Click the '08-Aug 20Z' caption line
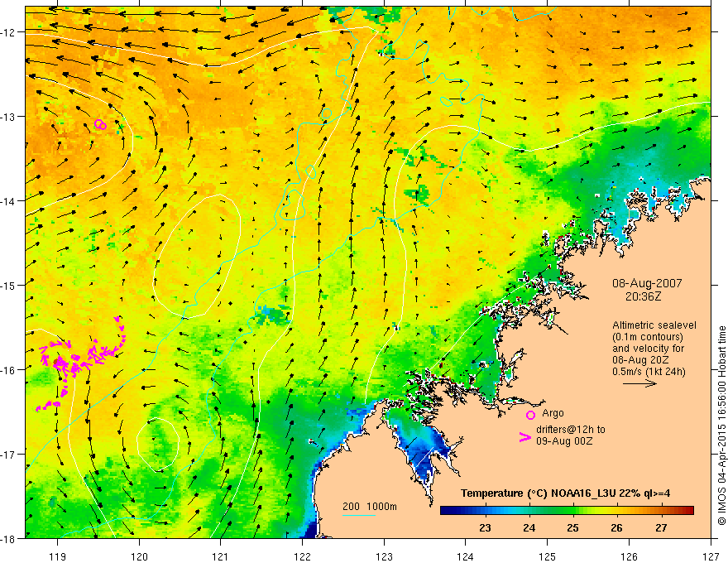This screenshot has width=728, height=563. tap(640, 360)
